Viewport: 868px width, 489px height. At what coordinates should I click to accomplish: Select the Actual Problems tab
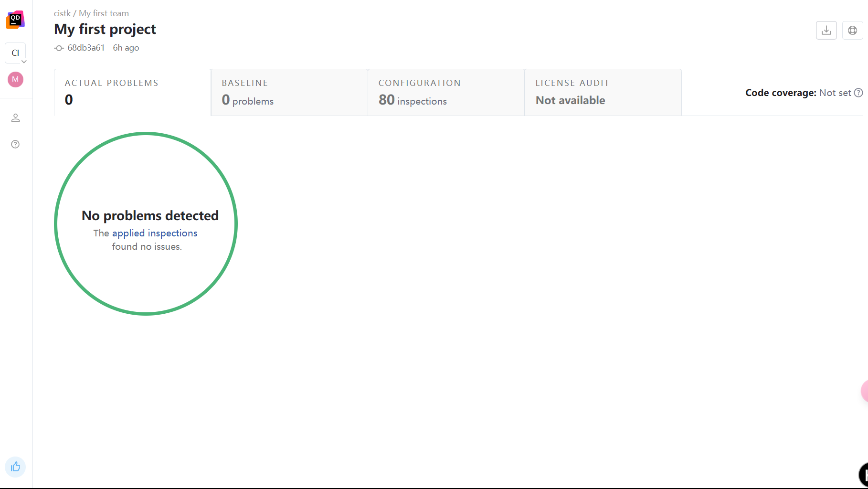point(132,92)
